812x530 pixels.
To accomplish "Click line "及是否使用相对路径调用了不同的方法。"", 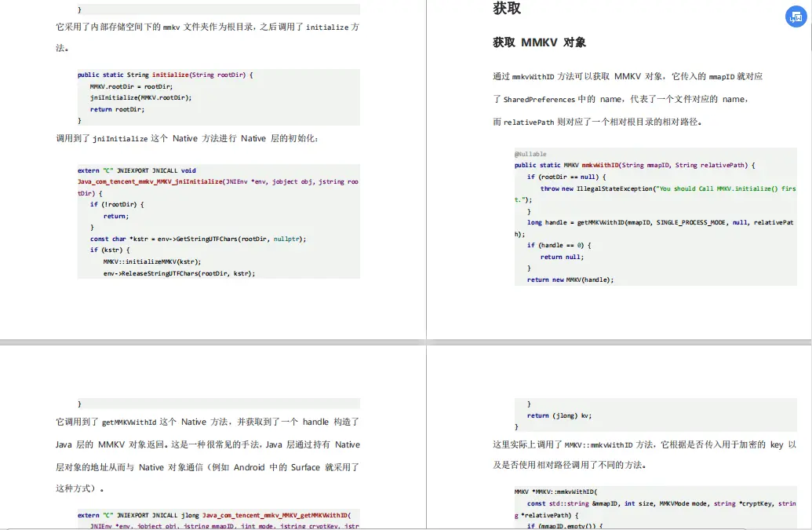I will coord(569,465).
